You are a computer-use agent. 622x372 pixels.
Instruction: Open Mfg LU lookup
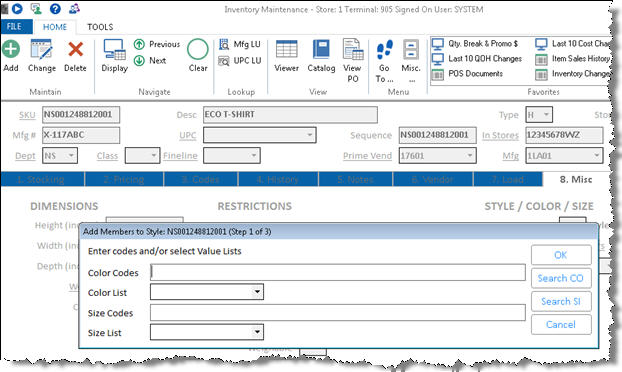[x=240, y=44]
